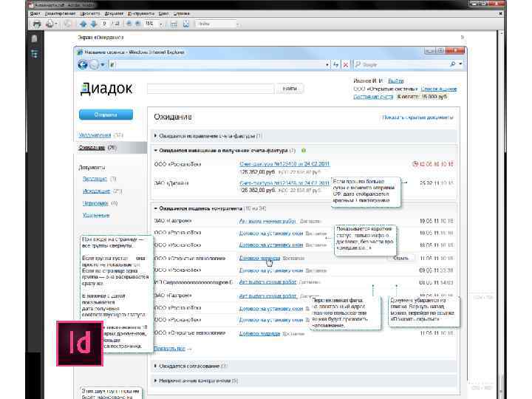Open Удаленные documents link
This screenshot has width=532, height=399.
95,216
